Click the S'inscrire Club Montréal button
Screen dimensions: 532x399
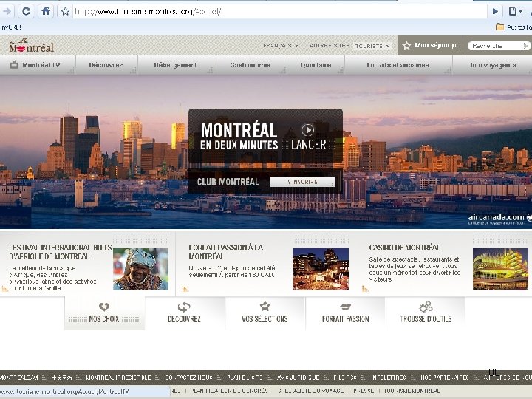302,182
